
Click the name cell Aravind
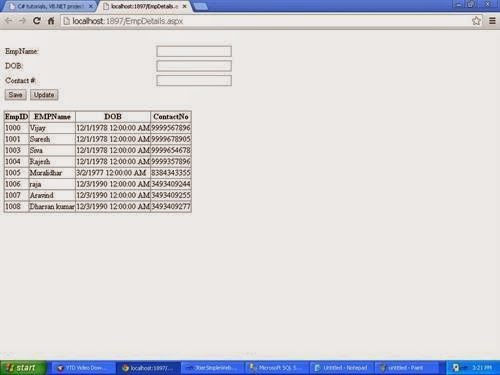pos(52,195)
